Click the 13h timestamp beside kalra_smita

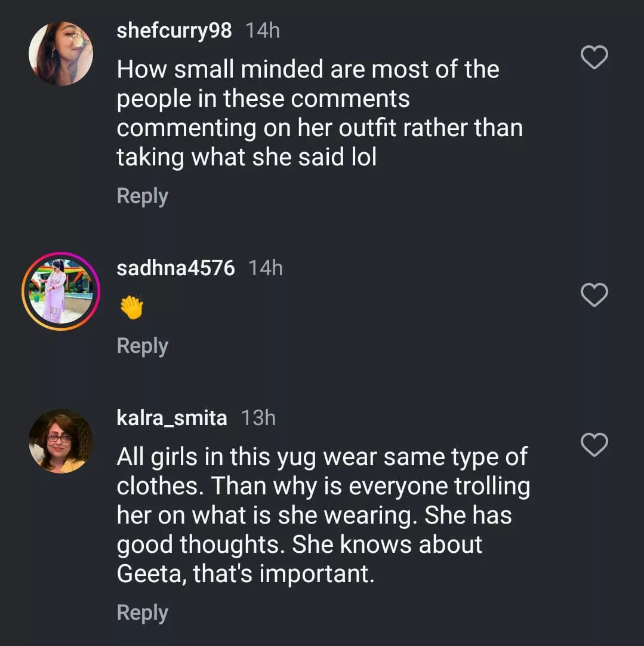click(x=258, y=418)
